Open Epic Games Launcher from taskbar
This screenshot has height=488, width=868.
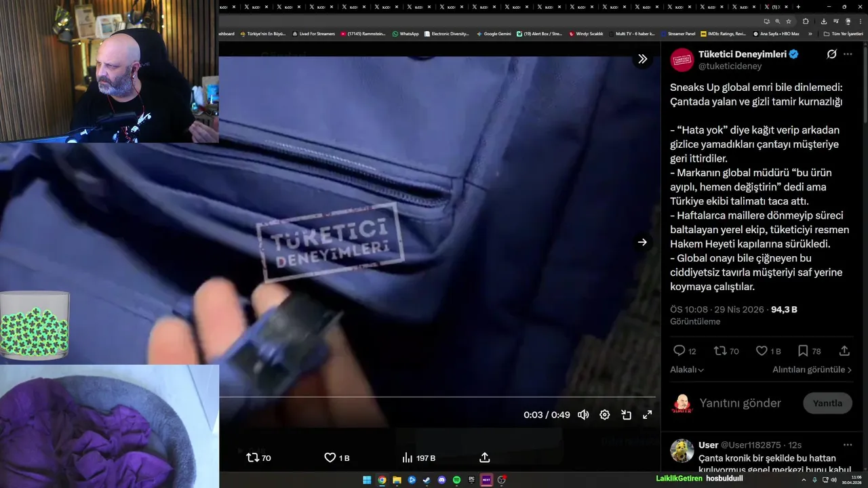471,480
